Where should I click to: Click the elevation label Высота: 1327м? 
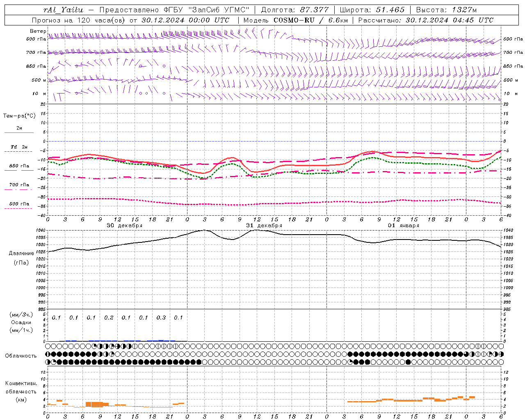[446, 10]
